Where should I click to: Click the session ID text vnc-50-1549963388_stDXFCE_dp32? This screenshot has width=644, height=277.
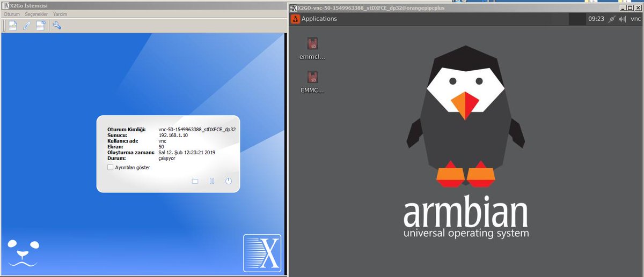(x=197, y=130)
